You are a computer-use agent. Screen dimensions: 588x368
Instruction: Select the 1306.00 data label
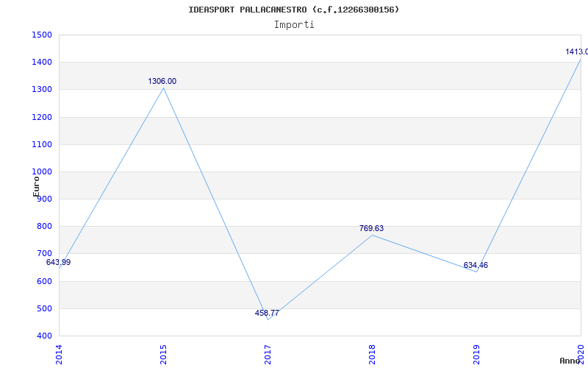[x=162, y=81]
